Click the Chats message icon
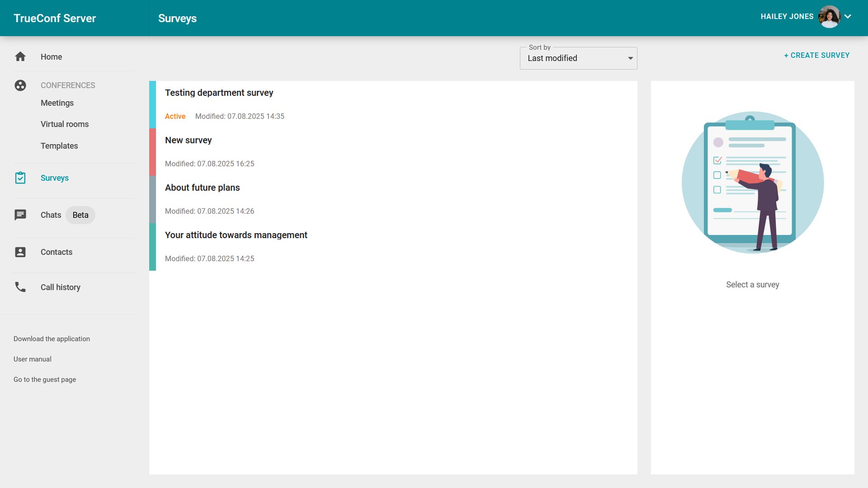The height and width of the screenshot is (488, 868). coord(20,215)
